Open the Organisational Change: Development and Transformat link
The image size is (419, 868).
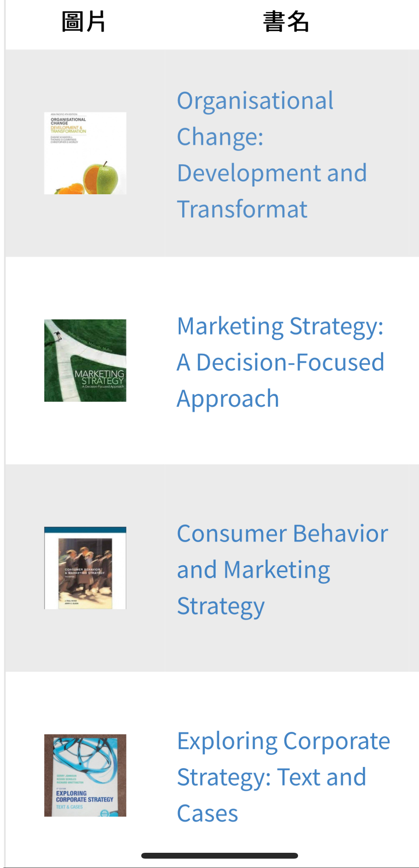coord(272,154)
